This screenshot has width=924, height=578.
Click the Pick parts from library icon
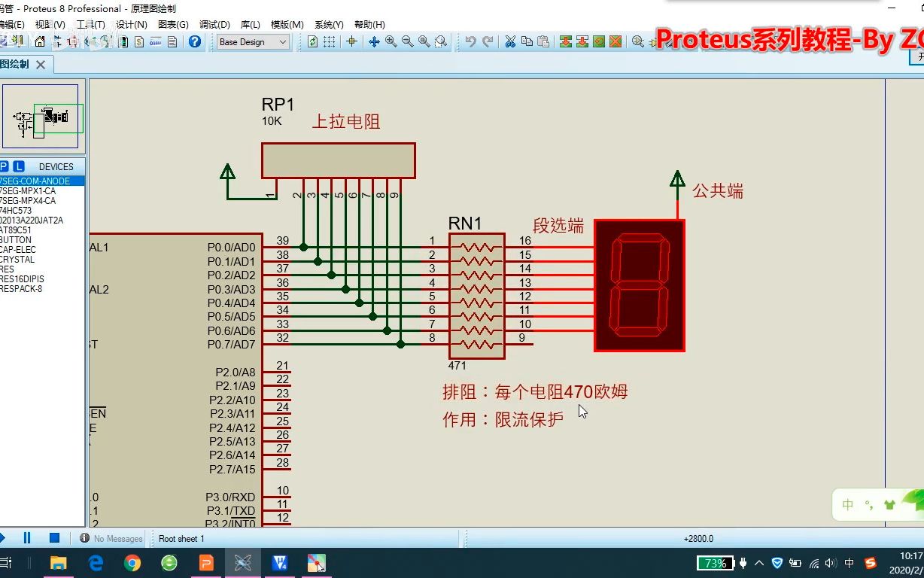(638, 42)
